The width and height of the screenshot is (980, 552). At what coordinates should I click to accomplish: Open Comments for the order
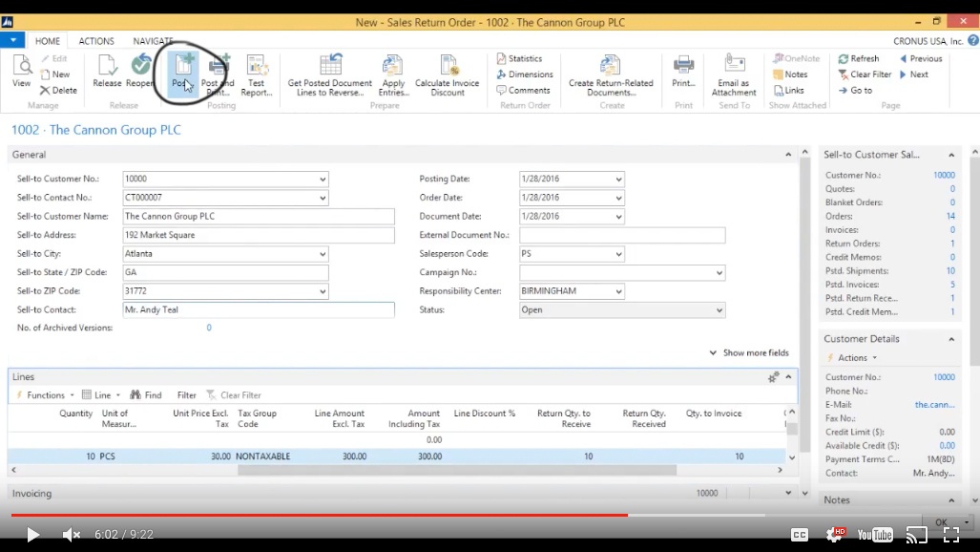[x=523, y=90]
